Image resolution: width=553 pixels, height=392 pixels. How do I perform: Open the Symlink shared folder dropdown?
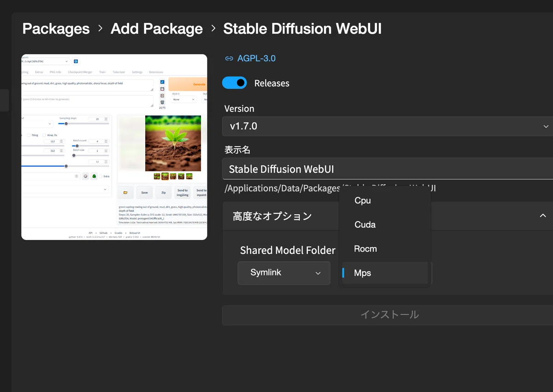(x=284, y=273)
